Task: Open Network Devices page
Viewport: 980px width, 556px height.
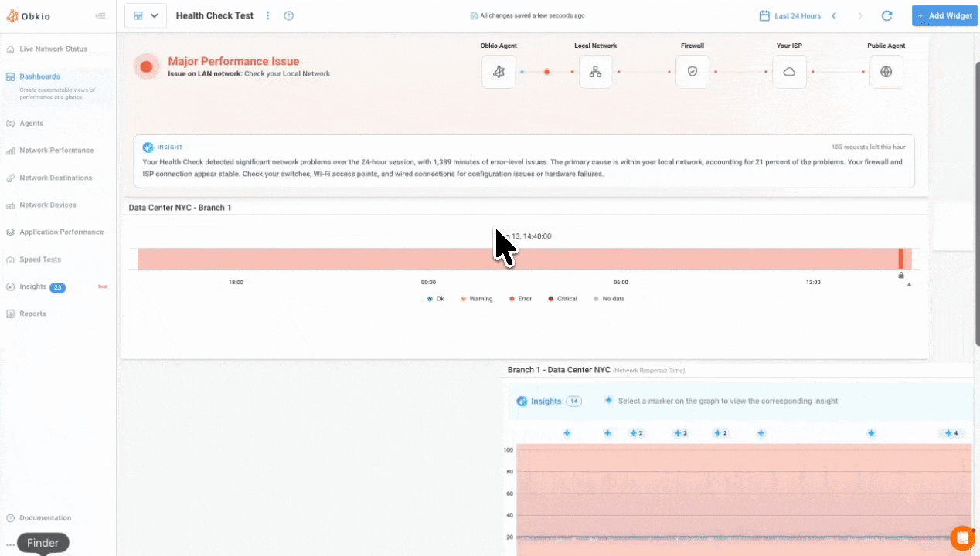Action: tap(48, 205)
